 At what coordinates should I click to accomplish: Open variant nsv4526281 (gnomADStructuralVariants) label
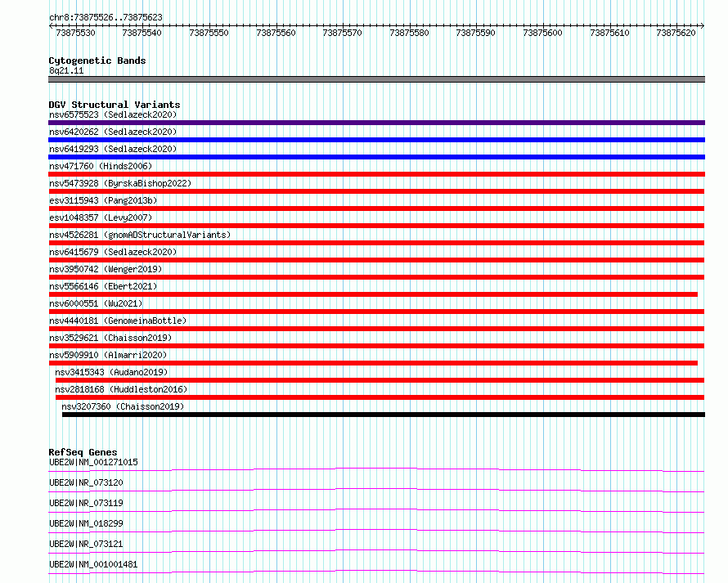point(140,235)
